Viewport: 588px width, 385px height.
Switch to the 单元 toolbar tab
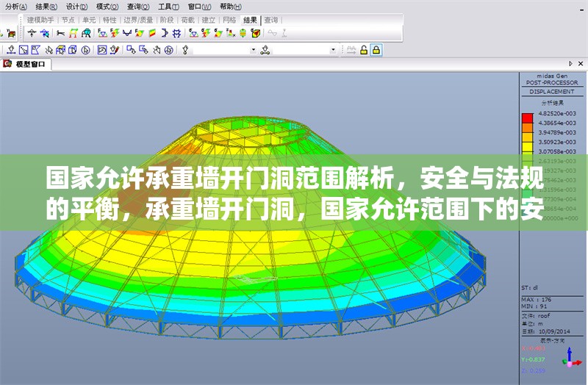(x=89, y=20)
